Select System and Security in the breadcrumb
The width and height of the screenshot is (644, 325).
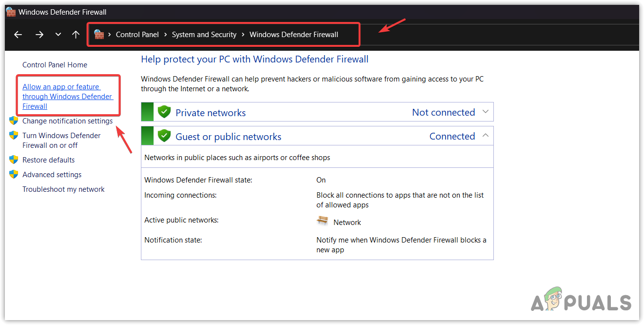coord(204,35)
